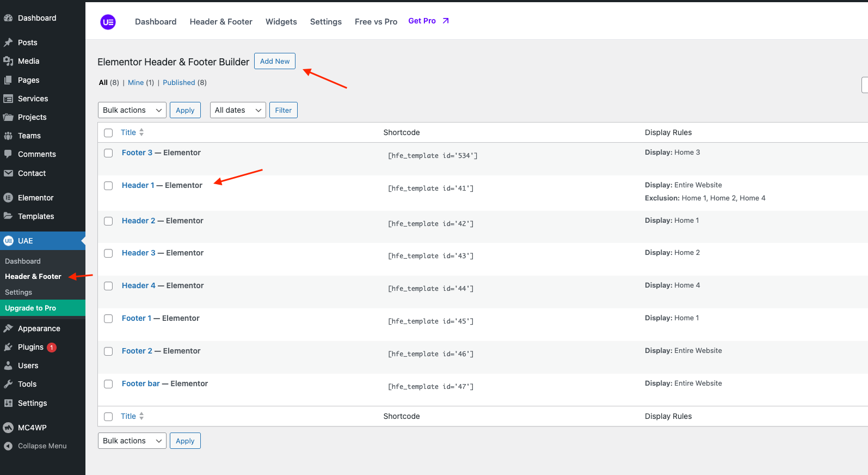Viewport: 868px width, 475px height.
Task: Click the Elementor icon in sidebar
Action: 8,198
